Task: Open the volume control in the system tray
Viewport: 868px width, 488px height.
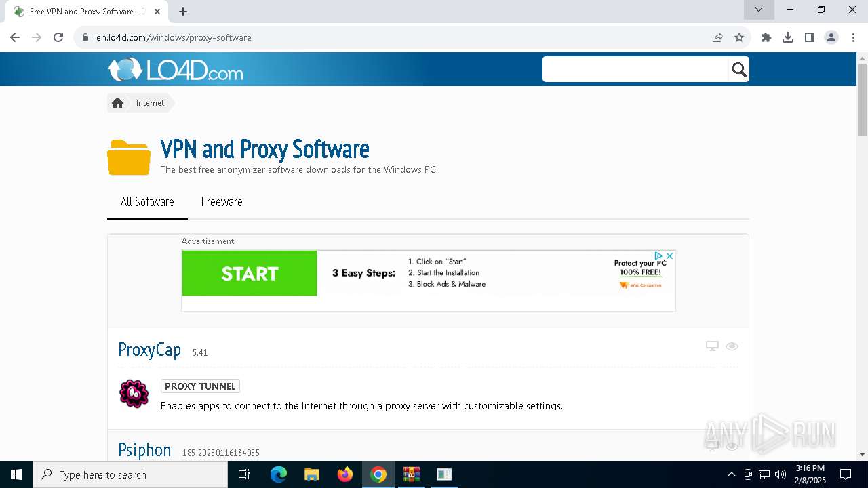Action: pyautogui.click(x=781, y=474)
